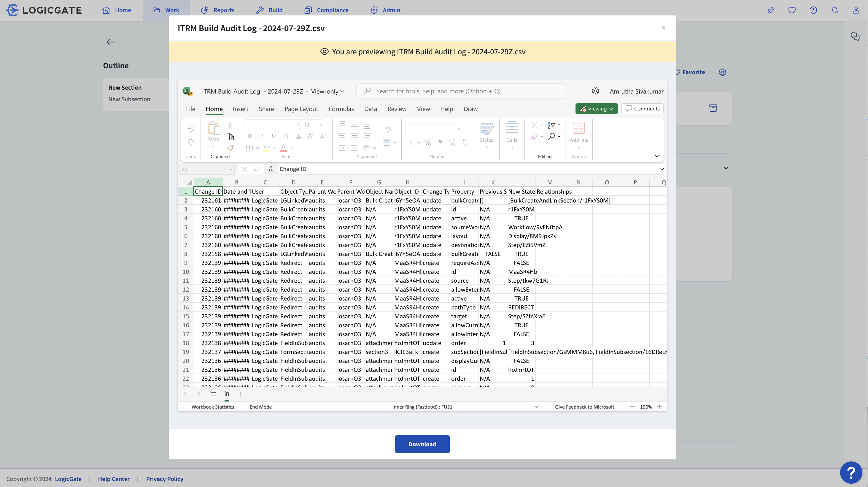Click the zoom in plus control
Screen dimensions: 868x487
point(659,407)
